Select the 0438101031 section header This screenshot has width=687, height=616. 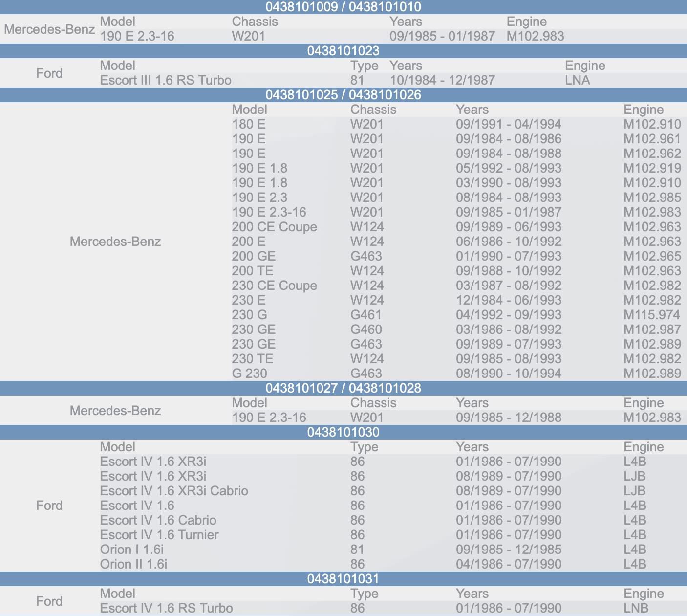tap(343, 579)
